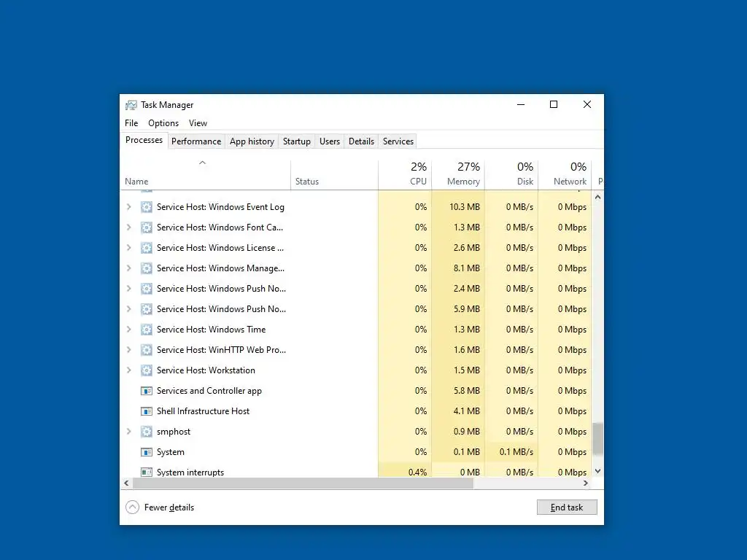Open the File menu
Viewport: 747px width, 560px height.
coord(131,123)
